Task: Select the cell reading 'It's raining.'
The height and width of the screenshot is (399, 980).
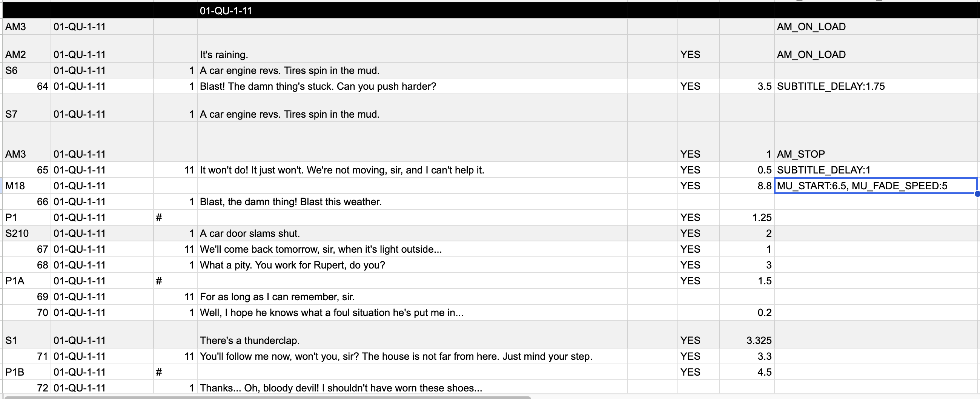Action: pos(412,48)
